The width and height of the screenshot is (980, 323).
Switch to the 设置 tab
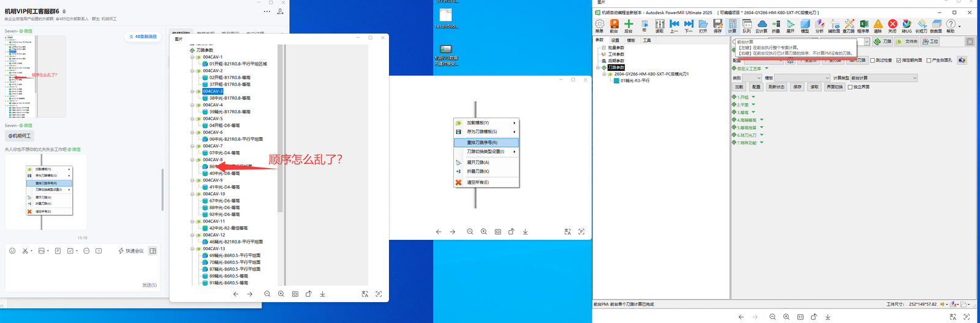pos(615,40)
